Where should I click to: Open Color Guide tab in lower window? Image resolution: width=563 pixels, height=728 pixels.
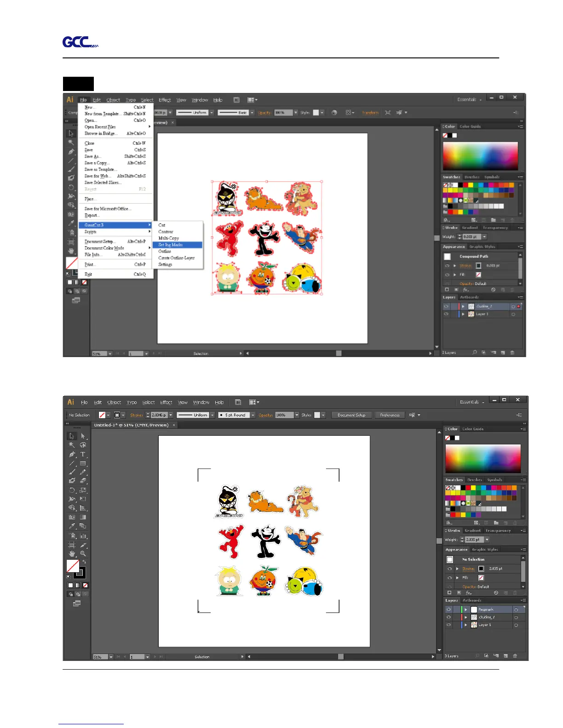(473, 429)
